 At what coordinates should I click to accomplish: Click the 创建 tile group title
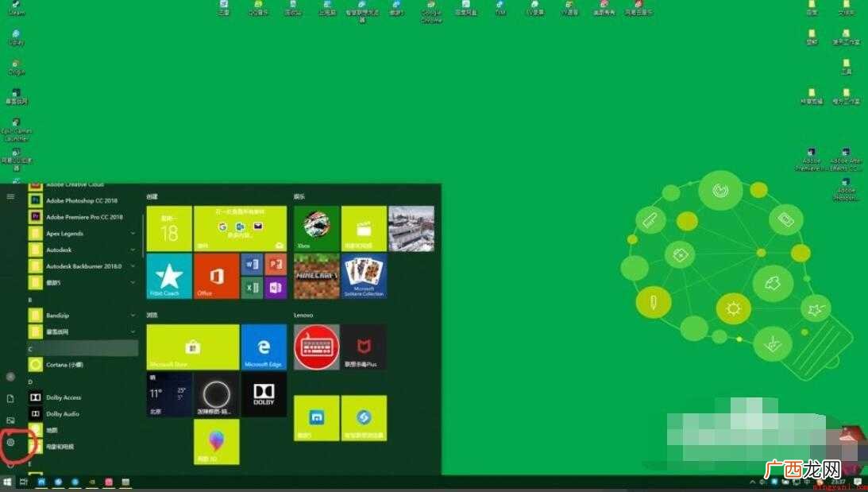coord(152,196)
